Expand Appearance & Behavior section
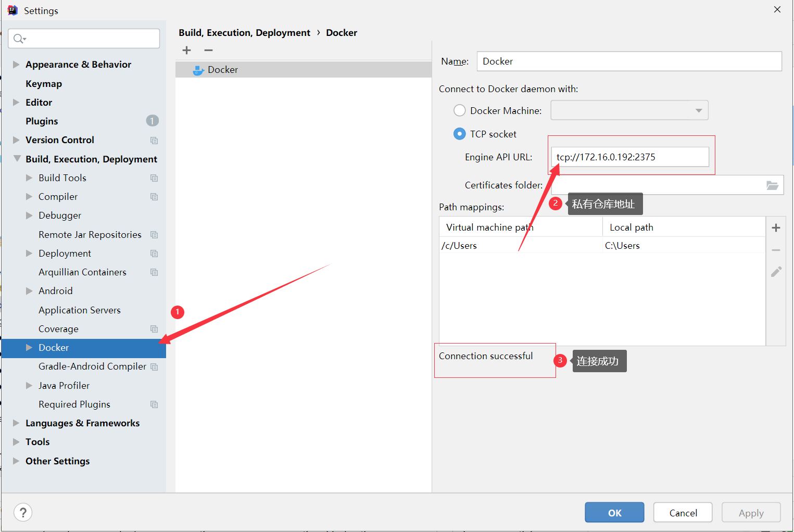794x532 pixels. click(16, 65)
